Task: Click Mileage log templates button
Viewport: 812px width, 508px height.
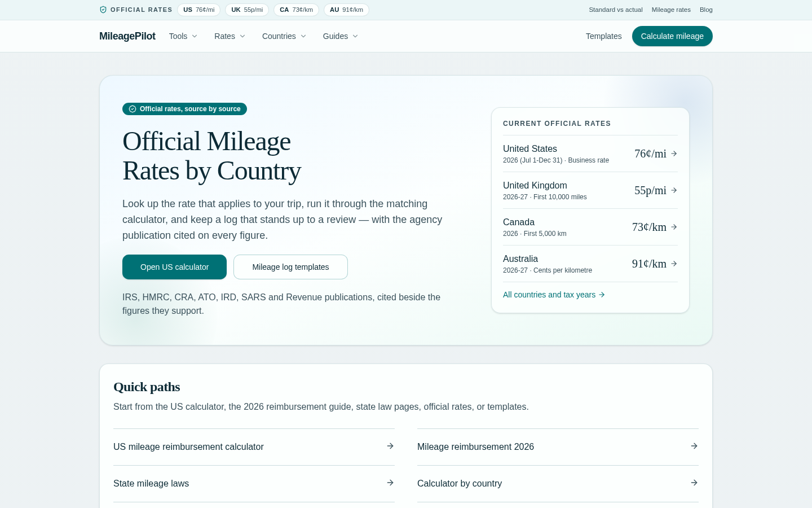Action: coord(290,267)
